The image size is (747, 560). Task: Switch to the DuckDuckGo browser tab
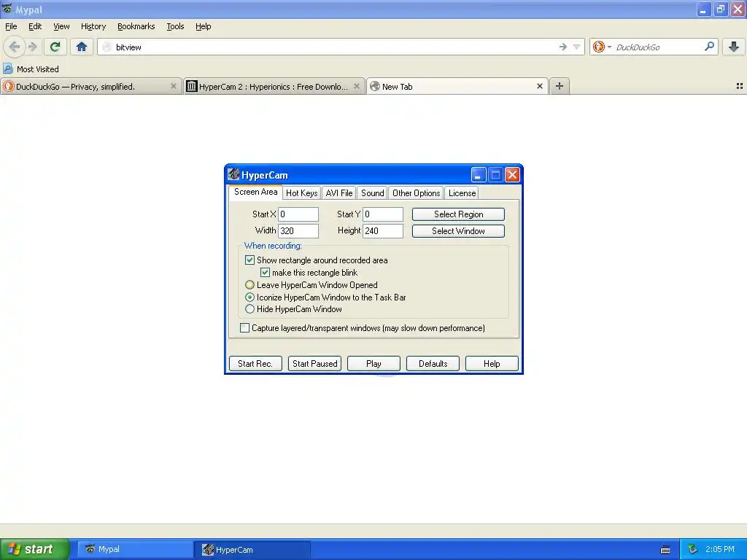[x=91, y=86]
